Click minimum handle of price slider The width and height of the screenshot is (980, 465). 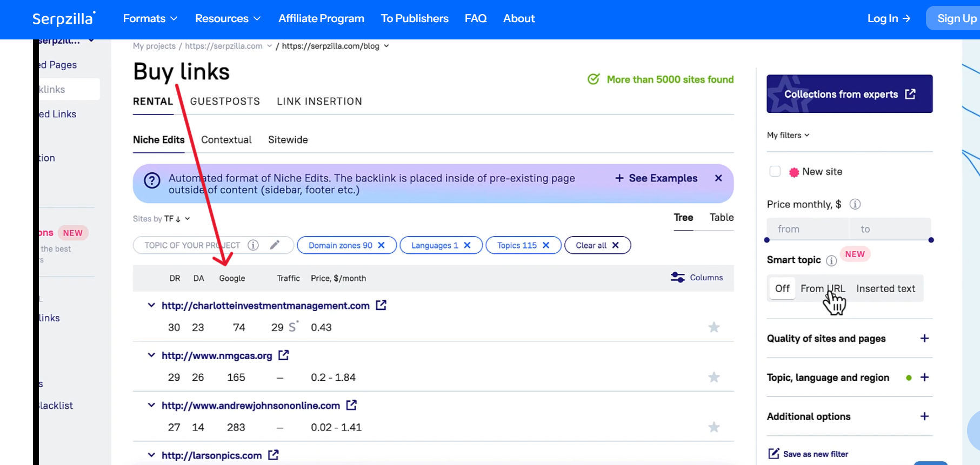767,240
